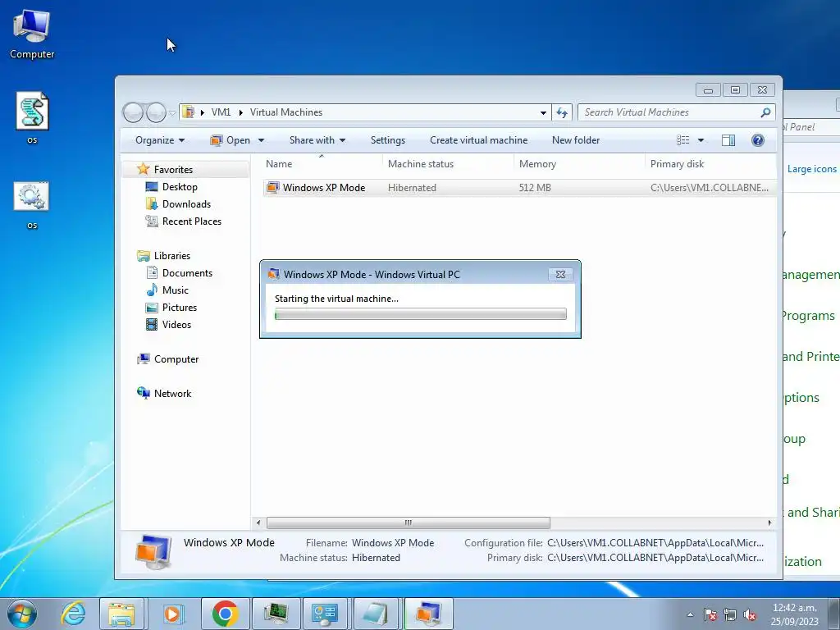Click Windows XP Mode thumbnail in details pane
Screen dimensions: 840x630
click(x=154, y=551)
